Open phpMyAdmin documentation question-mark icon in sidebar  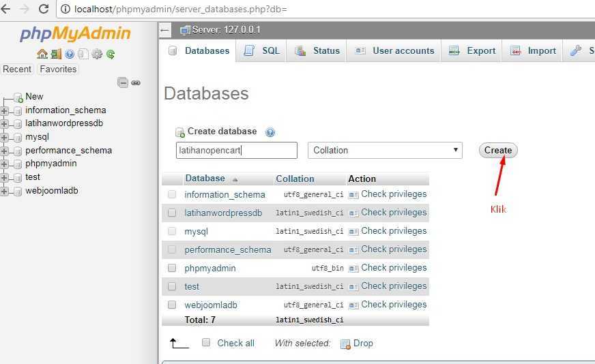pyautogui.click(x=70, y=55)
